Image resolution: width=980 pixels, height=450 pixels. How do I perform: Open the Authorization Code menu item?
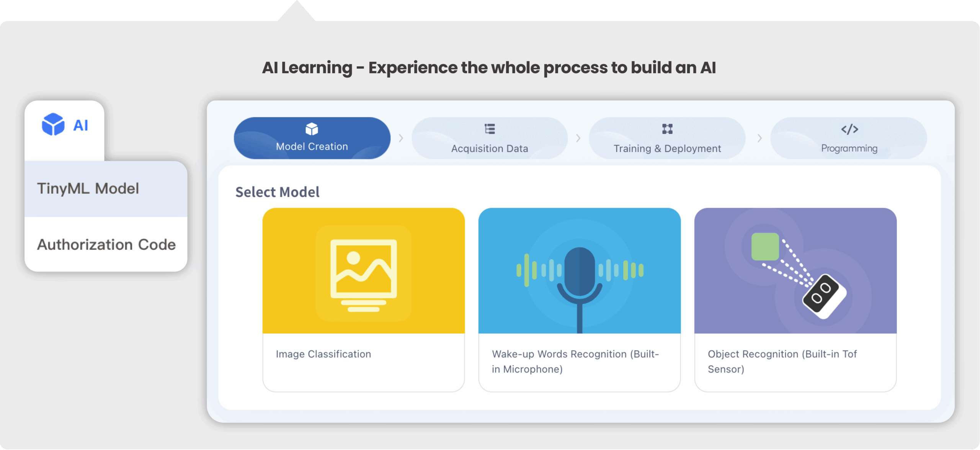click(x=106, y=245)
